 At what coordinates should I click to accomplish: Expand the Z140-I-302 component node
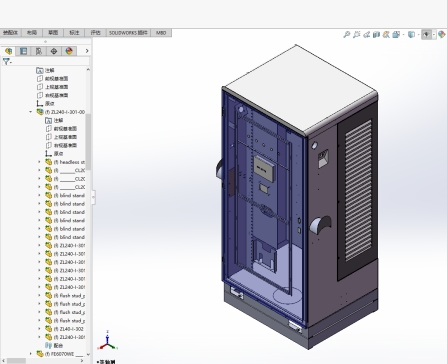39,329
